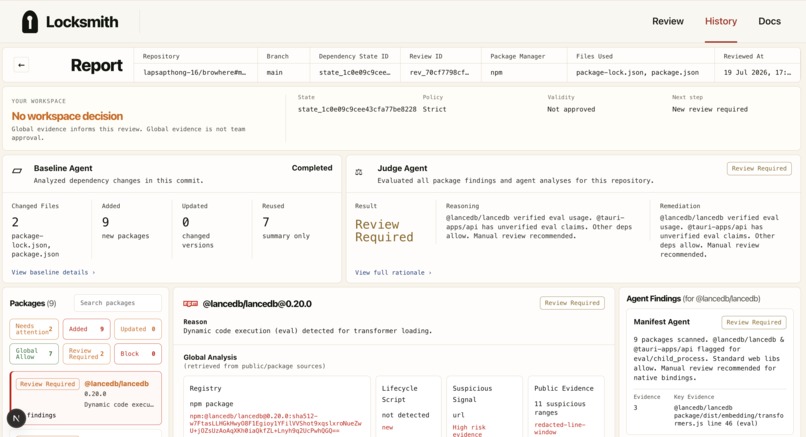Viewport: 806px width, 437px height.
Task: Toggle the Review Required package filter chip
Action: click(86, 354)
